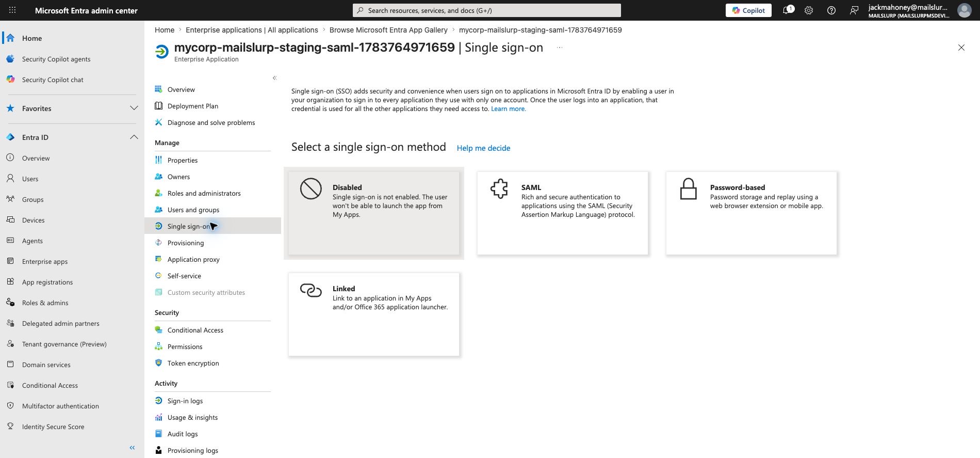Click the Roles & admins icon

point(10,303)
